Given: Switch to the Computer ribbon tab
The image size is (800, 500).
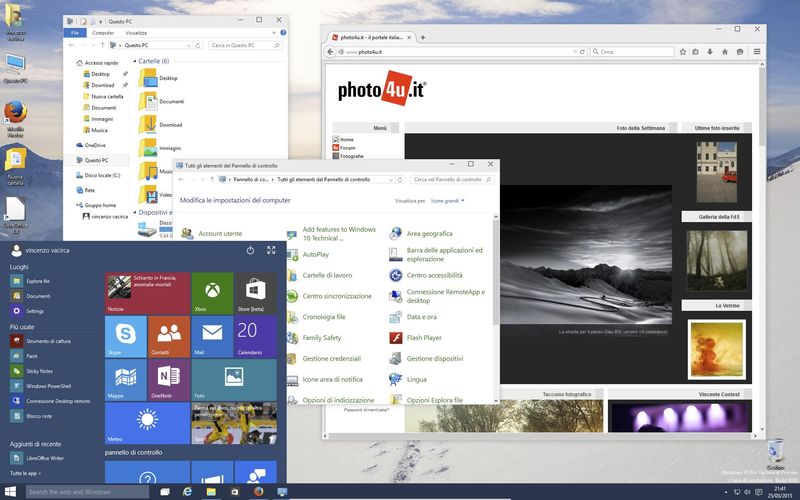Looking at the screenshot, I should (x=103, y=33).
